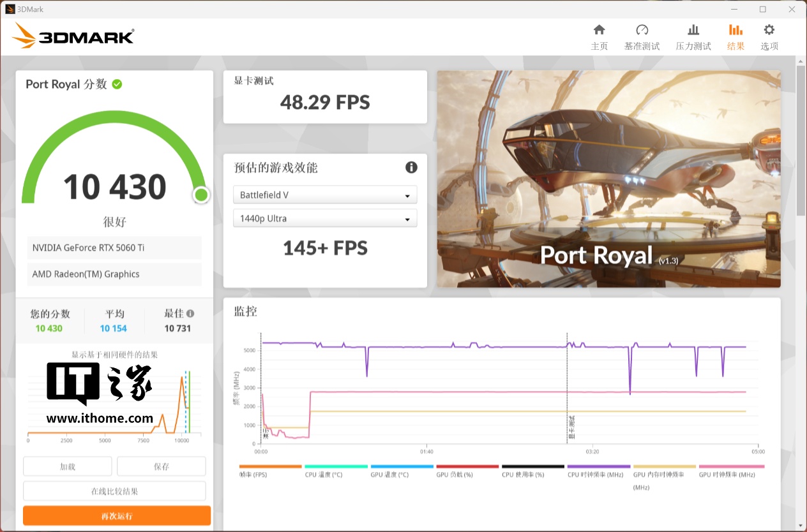This screenshot has width=807, height=532.
Task: Click the 3DMark logo in header
Action: (x=73, y=36)
